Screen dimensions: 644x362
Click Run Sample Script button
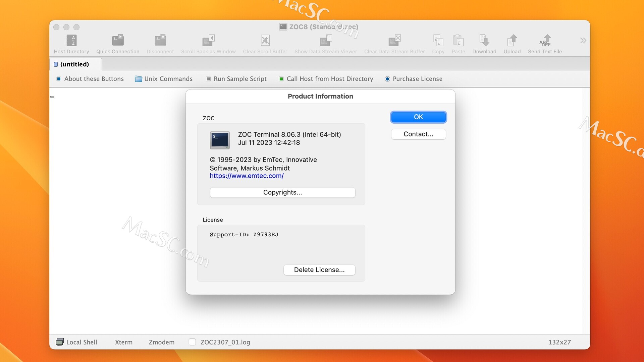pos(236,79)
